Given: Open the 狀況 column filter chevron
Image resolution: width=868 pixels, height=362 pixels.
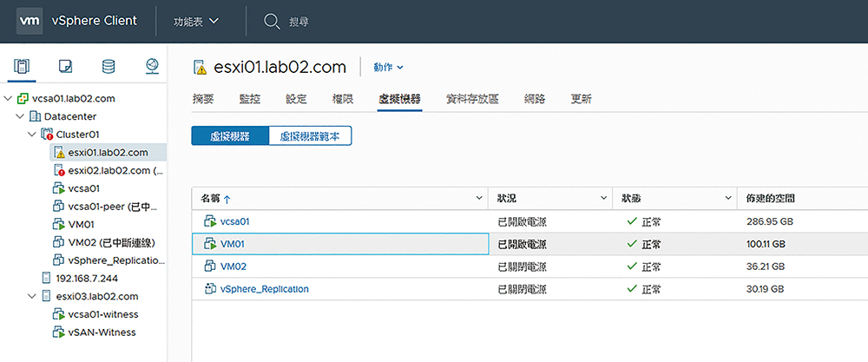Looking at the screenshot, I should pyautogui.click(x=603, y=198).
